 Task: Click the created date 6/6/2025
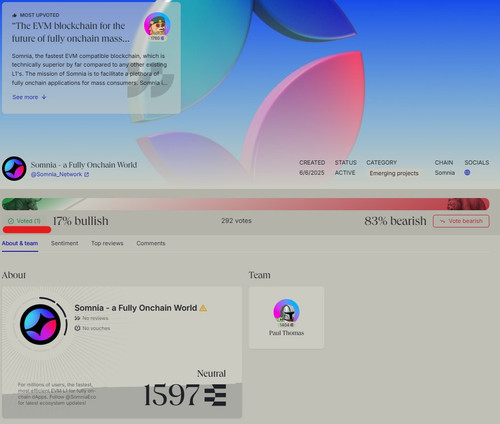click(312, 173)
